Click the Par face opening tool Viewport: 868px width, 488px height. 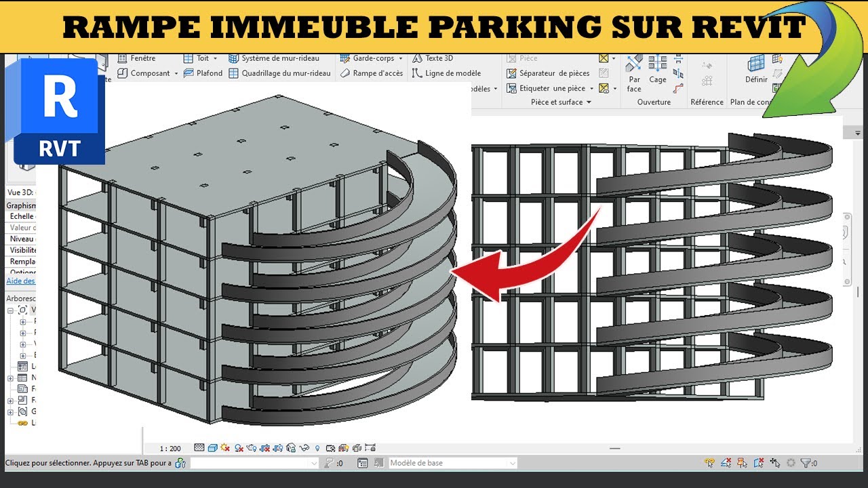634,74
